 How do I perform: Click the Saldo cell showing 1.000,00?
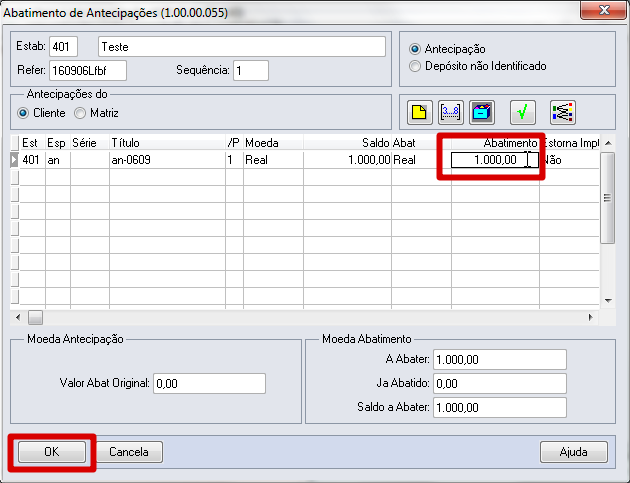point(347,160)
